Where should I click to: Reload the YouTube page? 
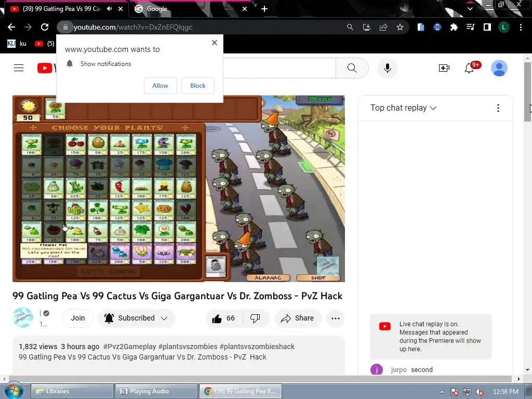pos(45,27)
